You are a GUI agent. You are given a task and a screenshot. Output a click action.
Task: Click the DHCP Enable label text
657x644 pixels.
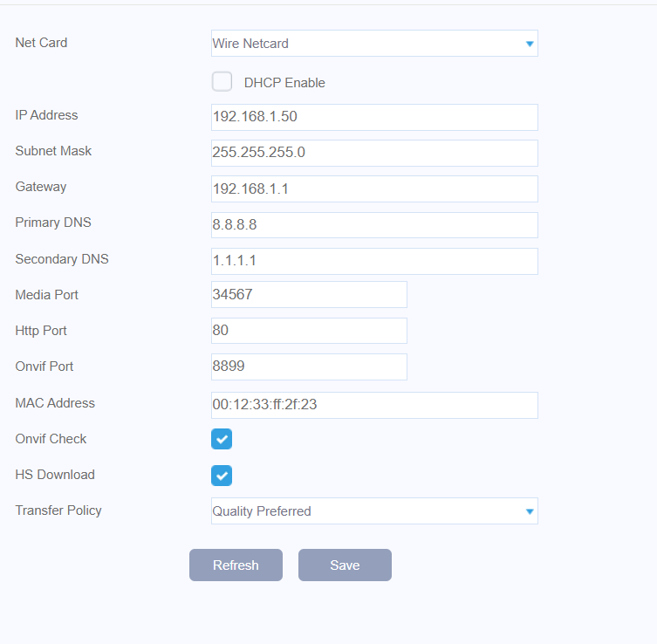point(284,83)
